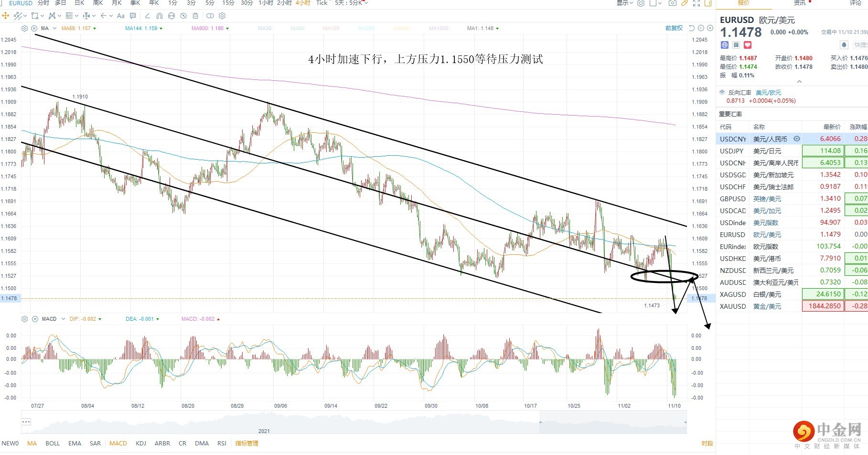Toggle drawings visibility eye-slash icon
Image resolution: width=868 pixels, height=455 pixels.
click(x=183, y=16)
